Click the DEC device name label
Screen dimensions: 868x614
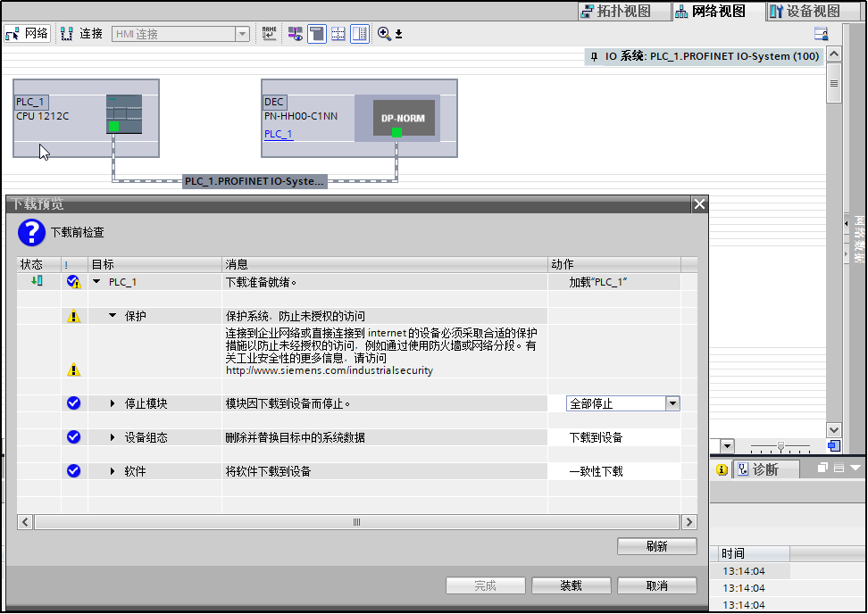pos(274,102)
